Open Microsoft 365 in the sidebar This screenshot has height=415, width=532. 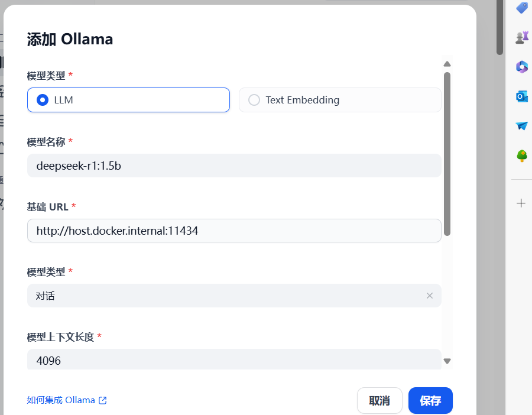pyautogui.click(x=521, y=66)
